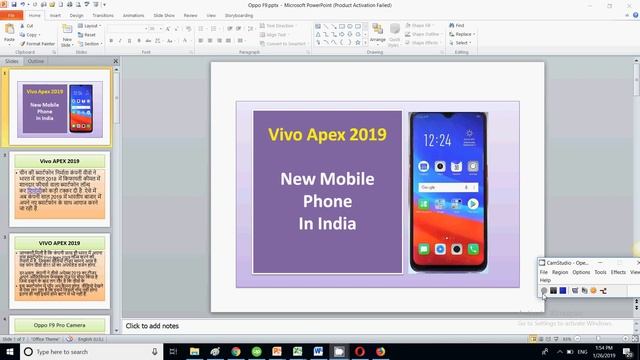Open the Copy dropdown arrow
Viewport: 640px width, 360px height.
point(39,35)
